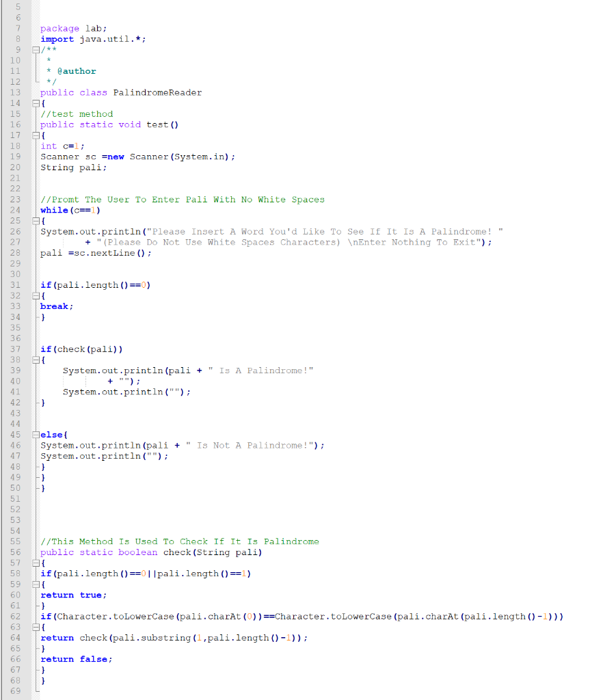
Task: Collapse the return true block fold marker
Action: point(34,584)
